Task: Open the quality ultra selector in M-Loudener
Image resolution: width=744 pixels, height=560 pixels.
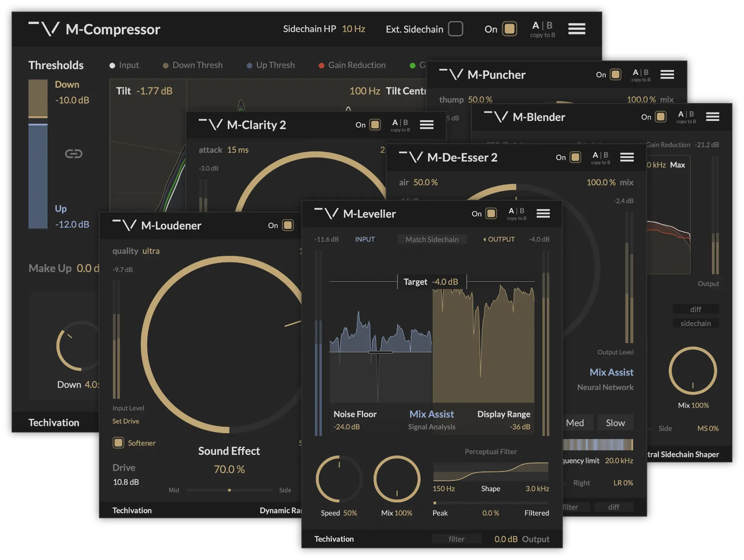Action: 151,251
